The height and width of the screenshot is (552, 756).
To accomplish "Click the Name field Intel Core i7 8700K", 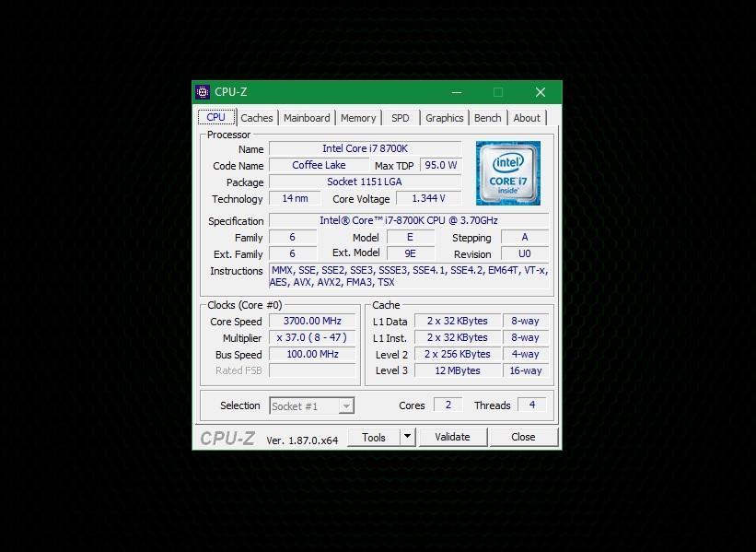I will 365,148.
